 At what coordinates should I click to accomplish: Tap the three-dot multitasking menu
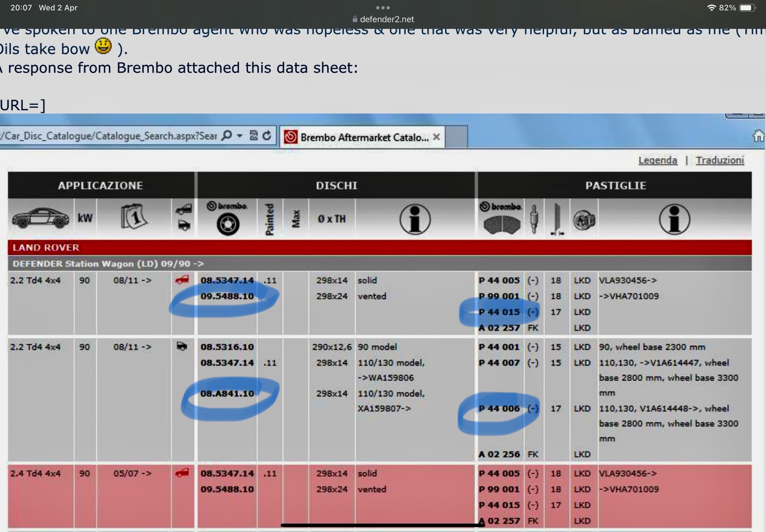point(383,7)
